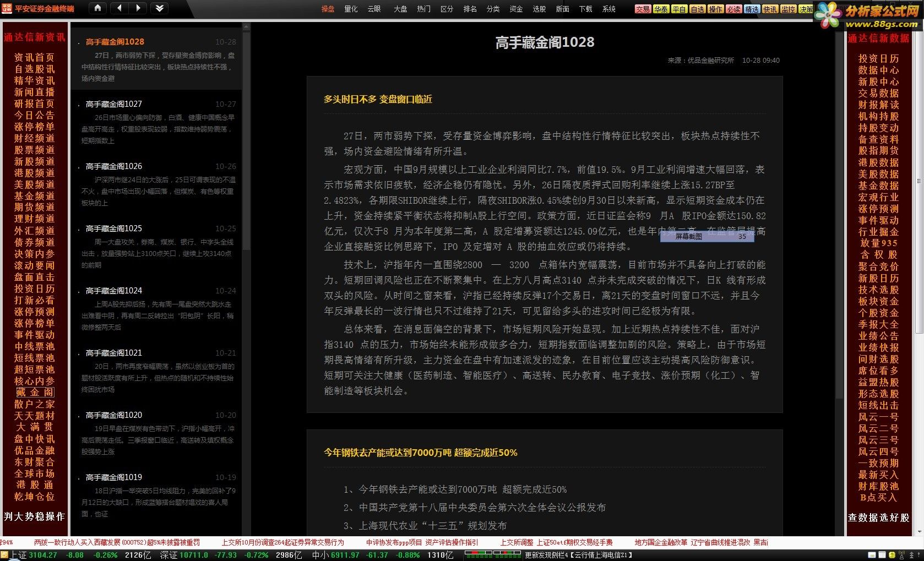This screenshot has height=561, width=924.
Task: Open the 资金 menu
Action: pyautogui.click(x=516, y=9)
